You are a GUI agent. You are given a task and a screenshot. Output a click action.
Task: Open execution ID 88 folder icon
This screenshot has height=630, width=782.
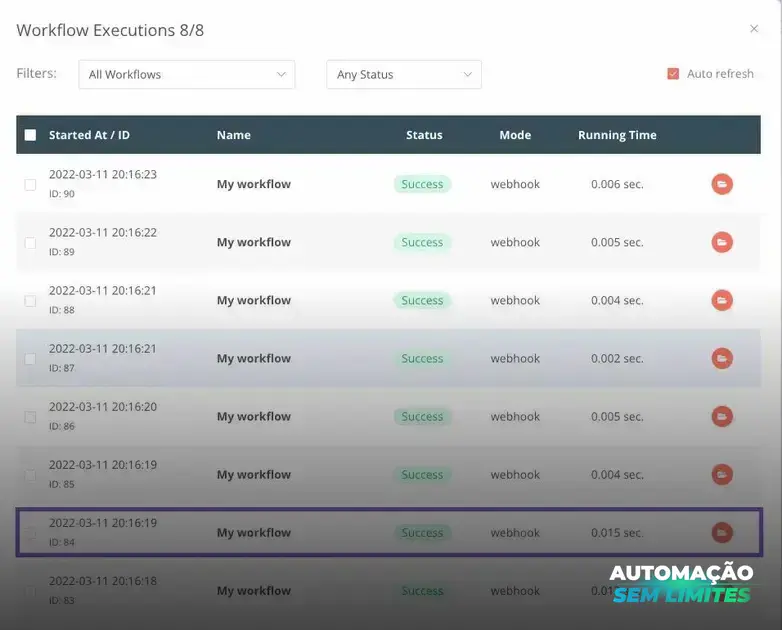pos(722,300)
